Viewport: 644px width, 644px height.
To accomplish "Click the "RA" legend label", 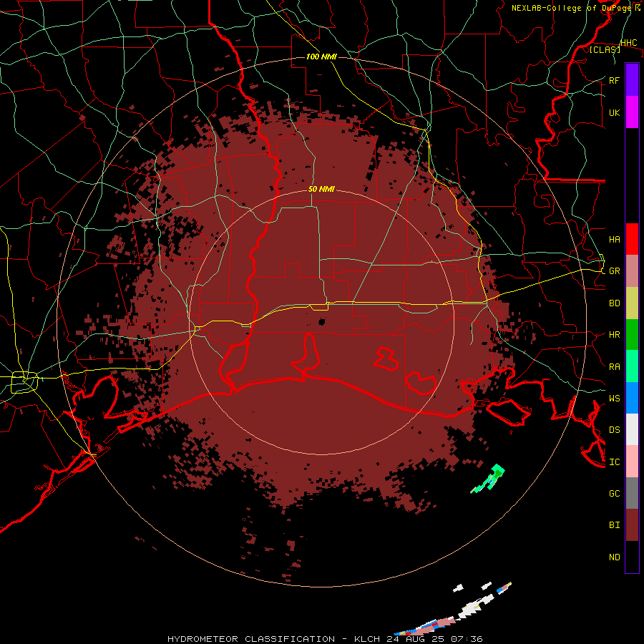I will (x=614, y=367).
